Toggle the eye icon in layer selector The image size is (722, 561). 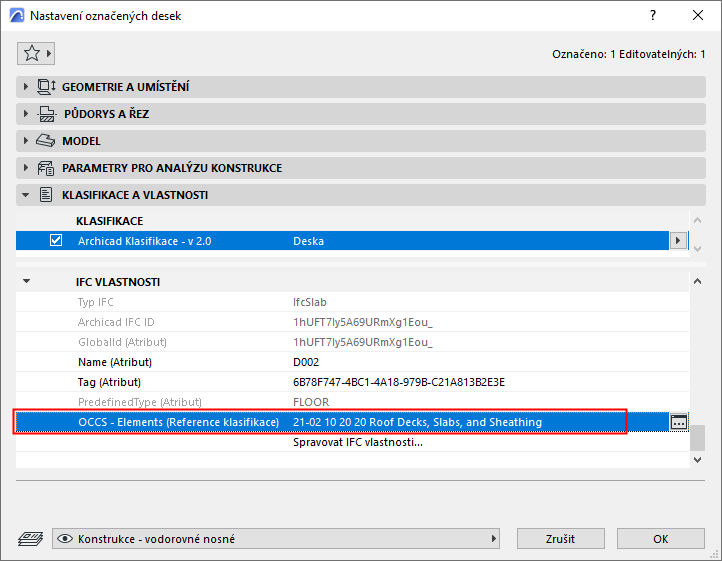coord(65,538)
